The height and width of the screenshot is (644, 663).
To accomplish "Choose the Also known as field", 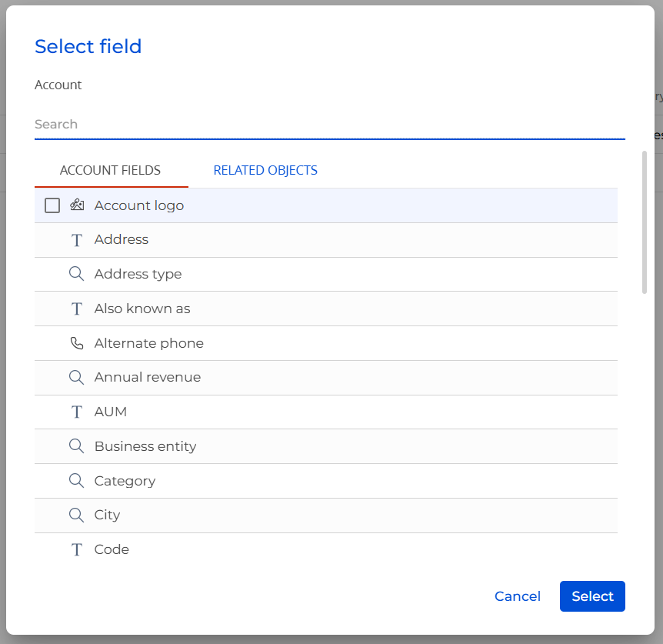I will pos(326,309).
